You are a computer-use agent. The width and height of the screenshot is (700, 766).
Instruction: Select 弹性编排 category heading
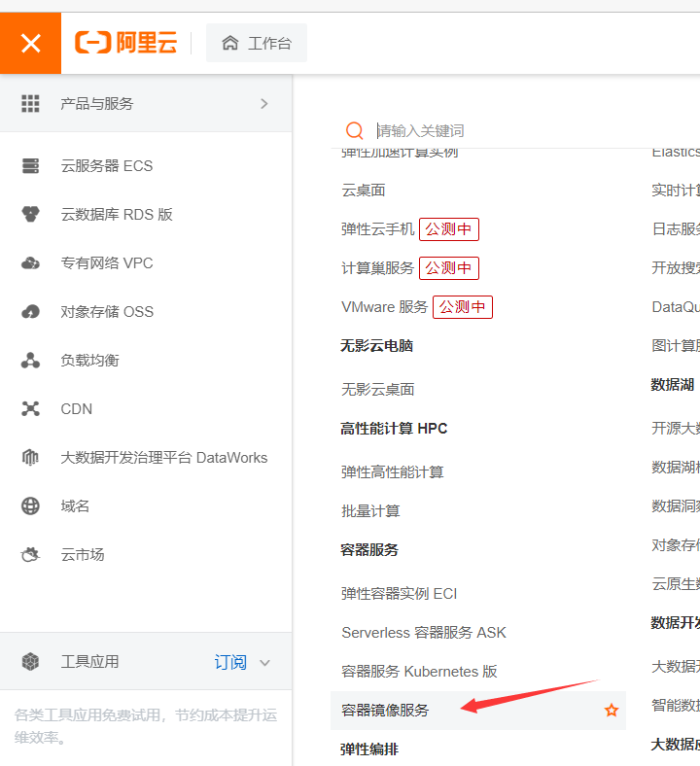tap(368, 749)
